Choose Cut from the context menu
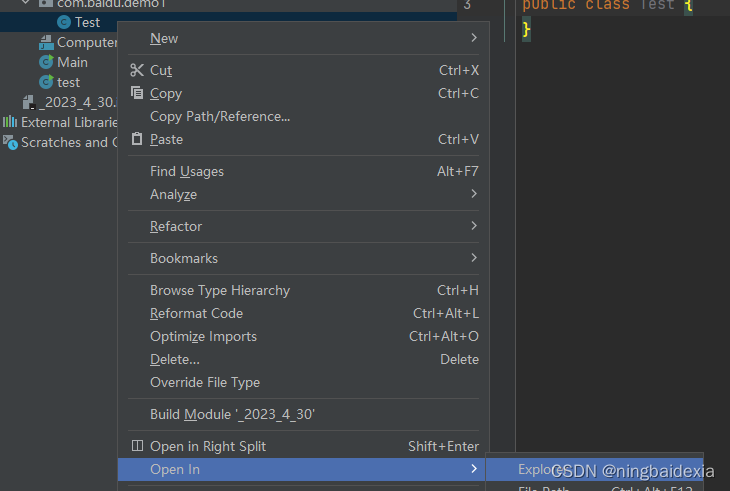The image size is (730, 491). click(x=304, y=70)
